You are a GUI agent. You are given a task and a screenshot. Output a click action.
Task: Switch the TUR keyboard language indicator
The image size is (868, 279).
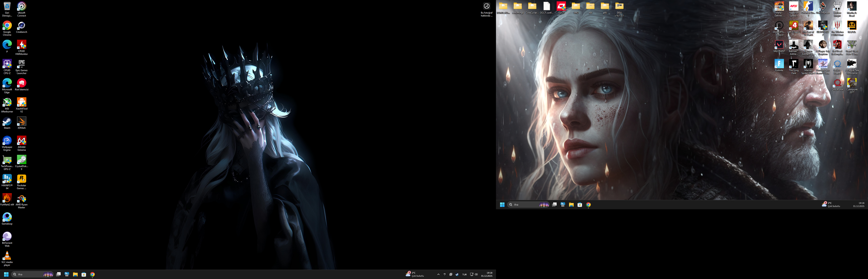point(464,274)
